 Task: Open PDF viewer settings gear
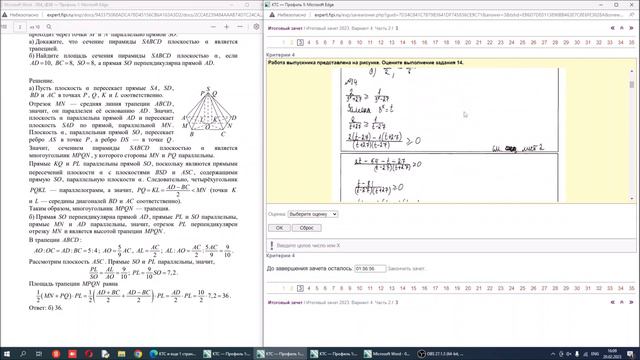(256, 27)
